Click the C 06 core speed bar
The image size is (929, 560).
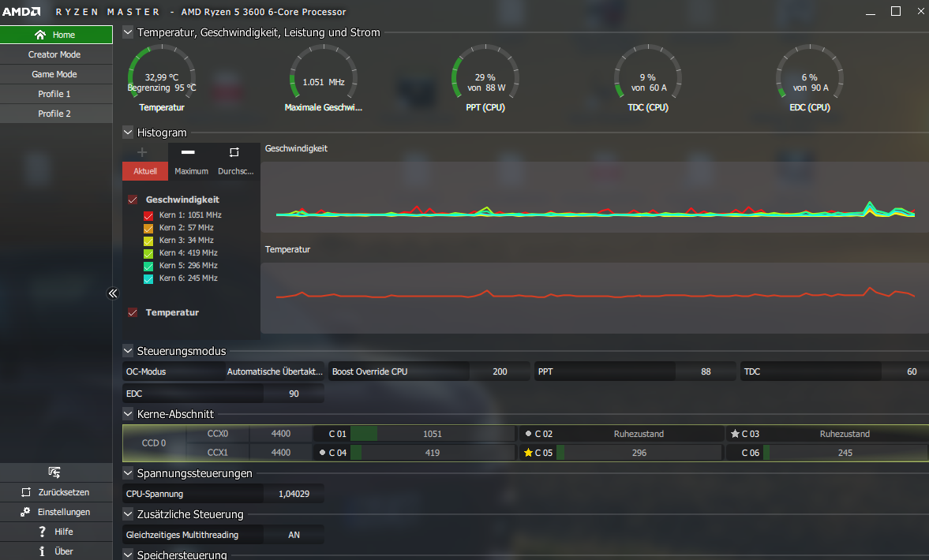pyautogui.click(x=845, y=453)
